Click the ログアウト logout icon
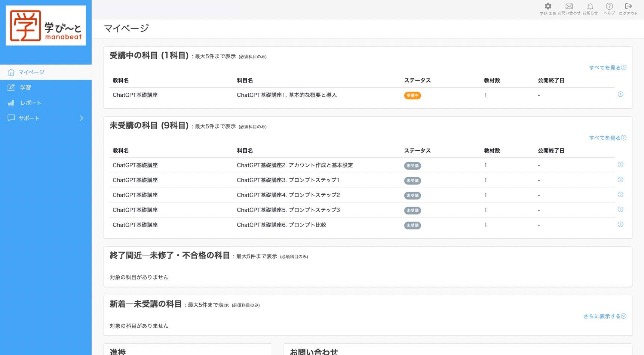This screenshot has height=355, width=644. [628, 6]
